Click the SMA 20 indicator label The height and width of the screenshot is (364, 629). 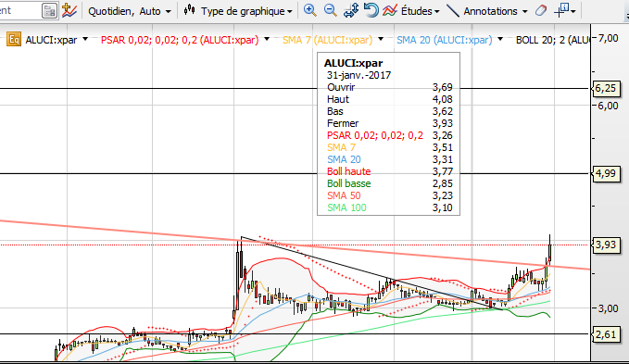444,40
